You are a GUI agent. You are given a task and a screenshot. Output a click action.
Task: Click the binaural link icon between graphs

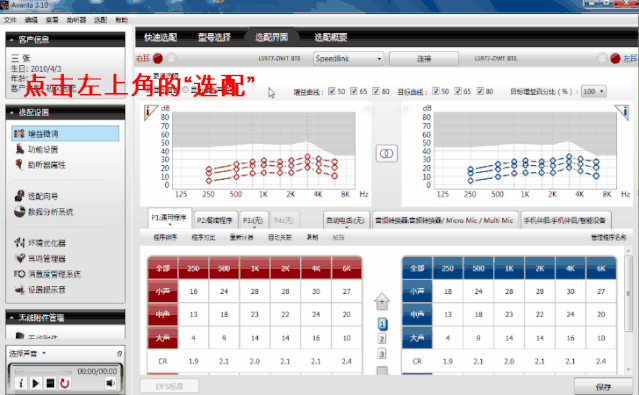386,153
